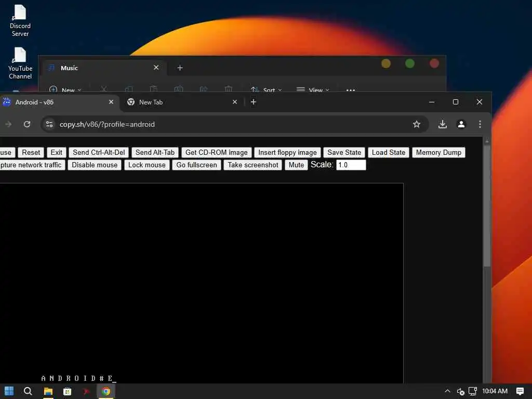
Task: Click Insert floppy image button
Action: [x=287, y=152]
